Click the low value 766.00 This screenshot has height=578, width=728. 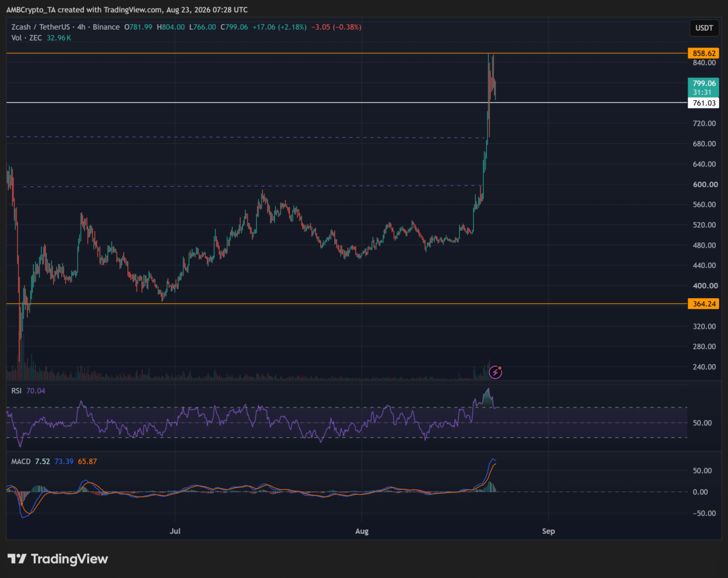204,27
